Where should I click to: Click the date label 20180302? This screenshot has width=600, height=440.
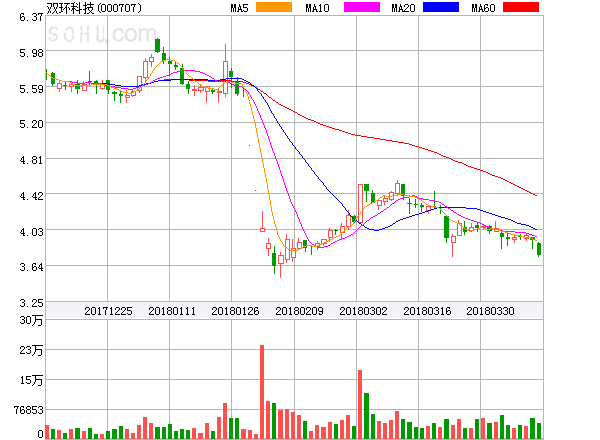[363, 311]
